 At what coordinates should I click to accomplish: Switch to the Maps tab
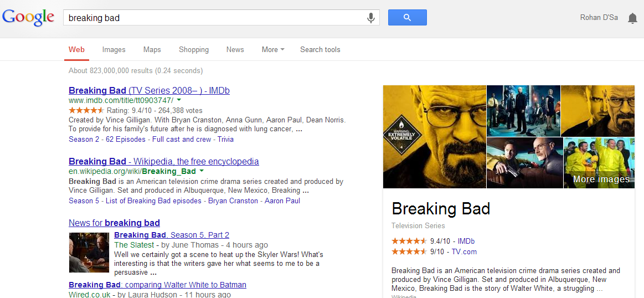point(152,50)
